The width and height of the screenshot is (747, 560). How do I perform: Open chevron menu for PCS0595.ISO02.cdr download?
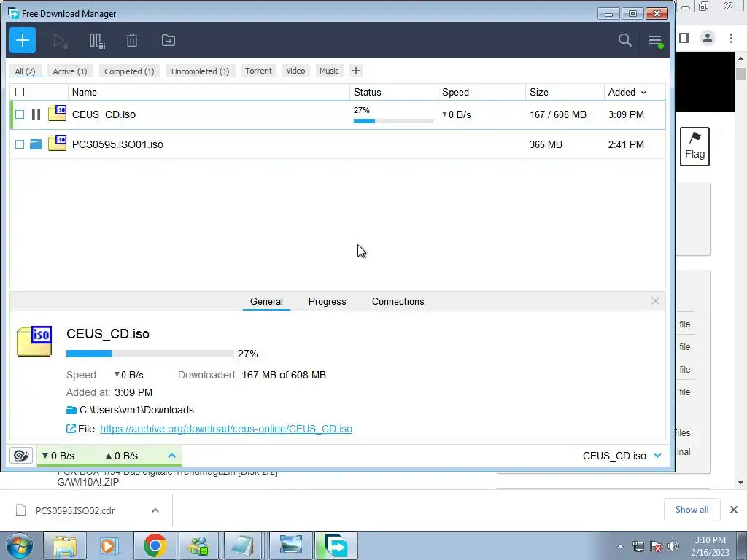(x=155, y=510)
